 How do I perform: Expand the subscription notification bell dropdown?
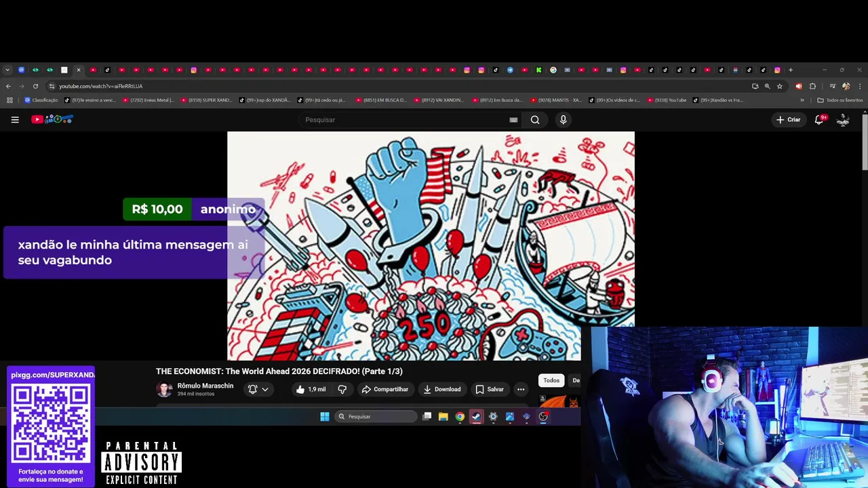point(258,389)
